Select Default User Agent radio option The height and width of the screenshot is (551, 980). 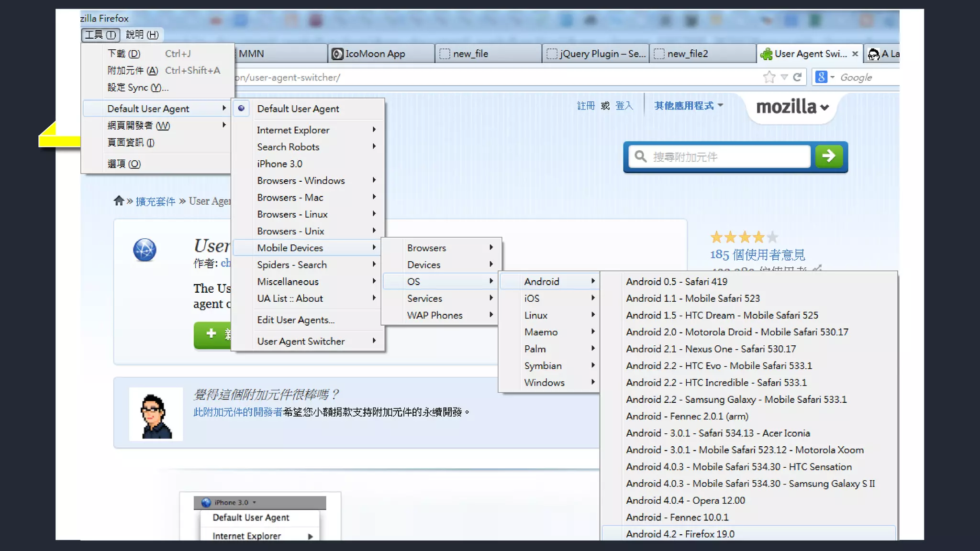click(x=298, y=109)
